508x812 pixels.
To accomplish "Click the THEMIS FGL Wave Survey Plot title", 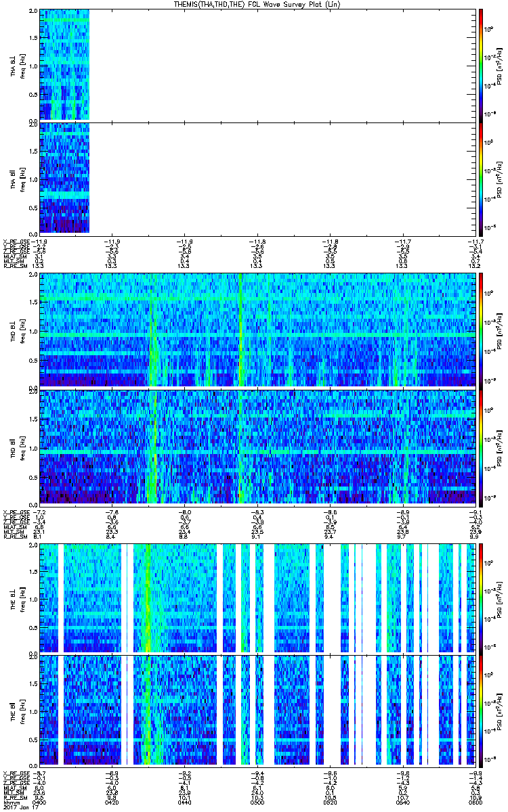I will tap(258, 4).
